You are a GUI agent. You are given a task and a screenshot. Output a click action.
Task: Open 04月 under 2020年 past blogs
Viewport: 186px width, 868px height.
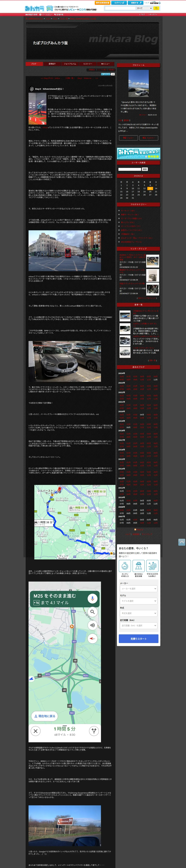coord(142,415)
